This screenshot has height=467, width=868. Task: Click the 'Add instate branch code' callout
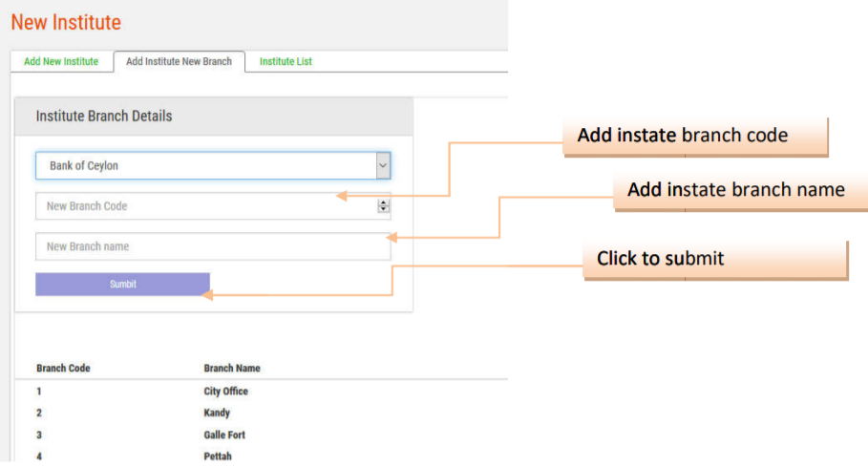click(x=695, y=137)
